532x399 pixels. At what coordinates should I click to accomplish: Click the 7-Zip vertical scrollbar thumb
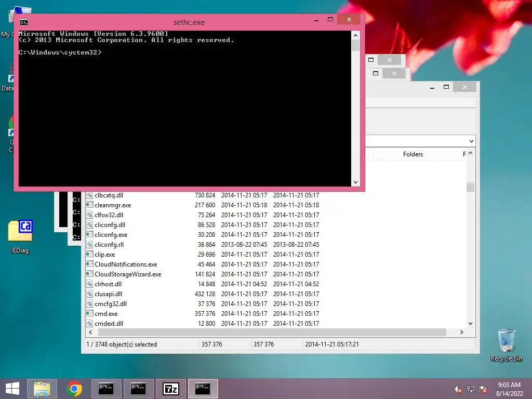coord(470,187)
